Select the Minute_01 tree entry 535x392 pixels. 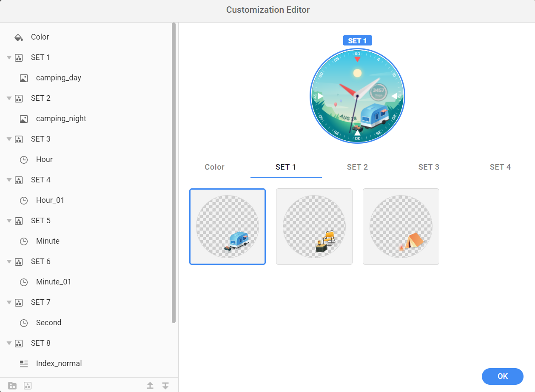point(54,282)
